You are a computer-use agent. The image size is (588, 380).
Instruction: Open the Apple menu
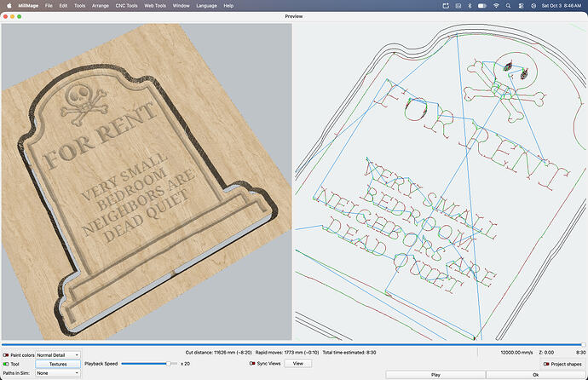tap(9, 6)
